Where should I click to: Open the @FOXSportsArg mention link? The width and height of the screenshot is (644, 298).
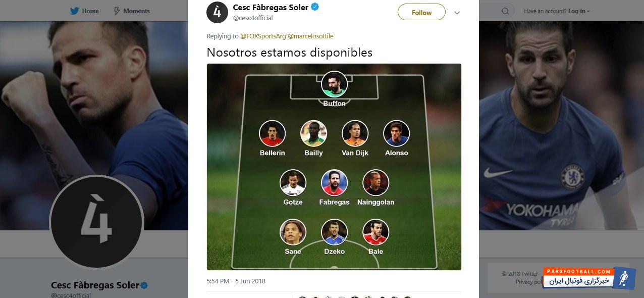point(263,36)
